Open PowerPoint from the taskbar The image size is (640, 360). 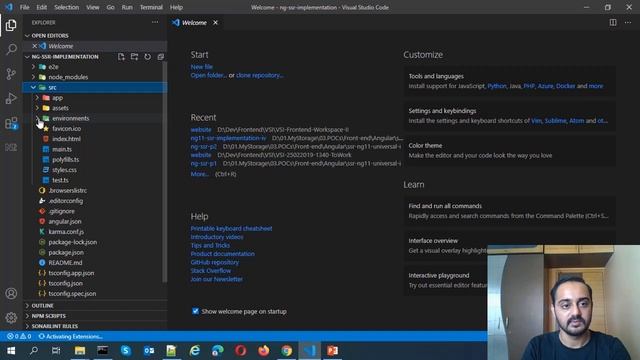(333, 351)
